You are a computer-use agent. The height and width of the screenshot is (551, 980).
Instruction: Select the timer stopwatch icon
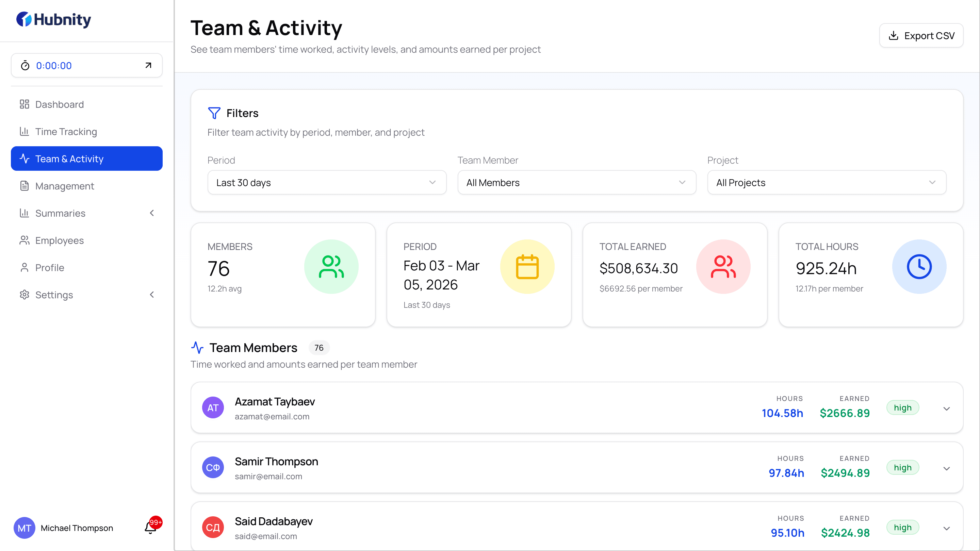click(x=25, y=65)
